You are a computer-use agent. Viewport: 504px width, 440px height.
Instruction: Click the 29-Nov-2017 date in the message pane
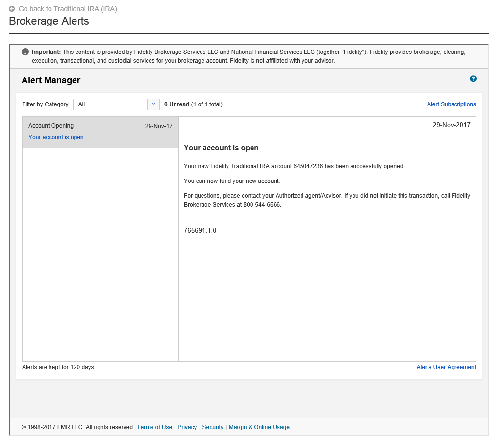point(451,125)
